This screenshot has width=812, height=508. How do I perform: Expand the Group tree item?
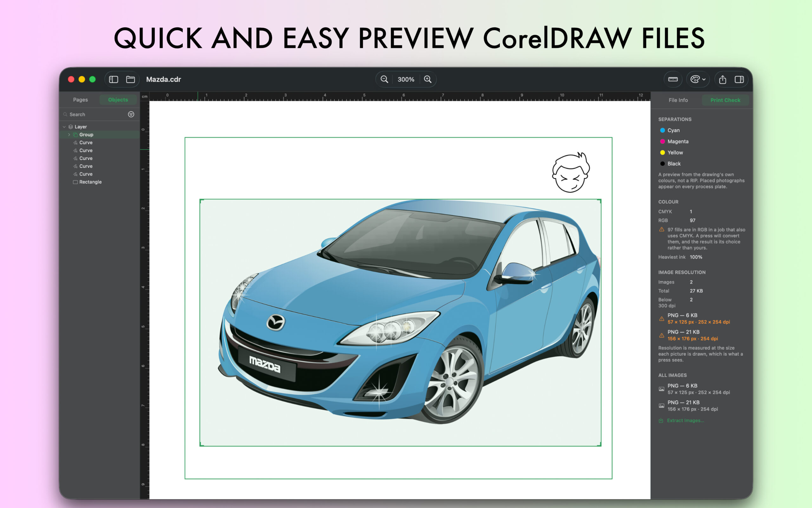(69, 135)
